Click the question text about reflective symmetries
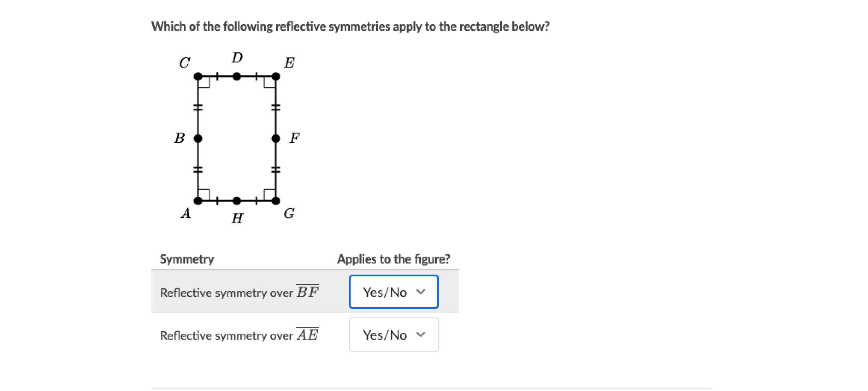 pyautogui.click(x=350, y=27)
